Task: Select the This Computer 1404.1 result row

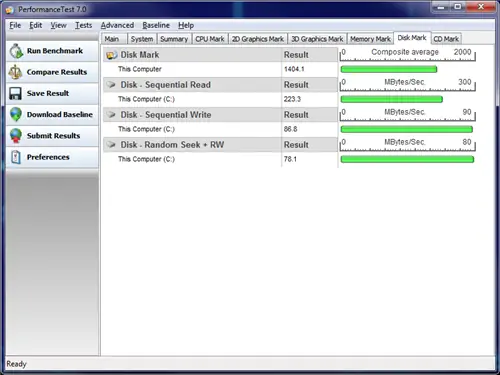Action: click(x=220, y=69)
